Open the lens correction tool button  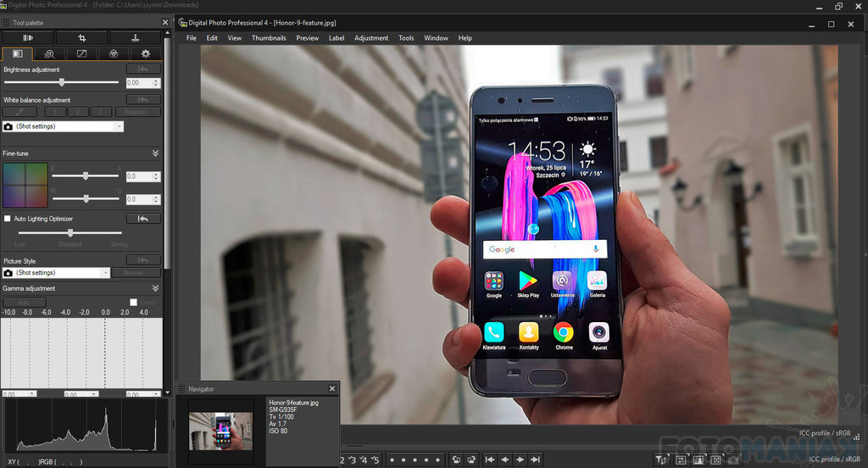[28, 37]
